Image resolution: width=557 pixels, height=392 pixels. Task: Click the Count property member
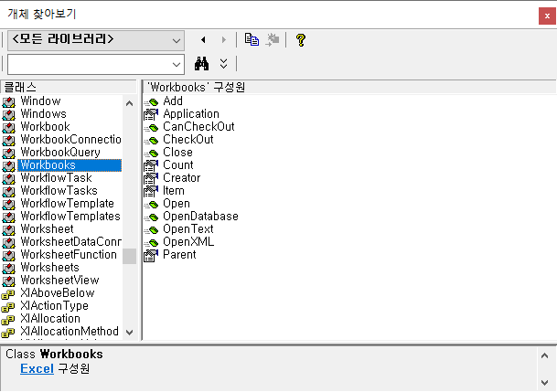pos(178,165)
